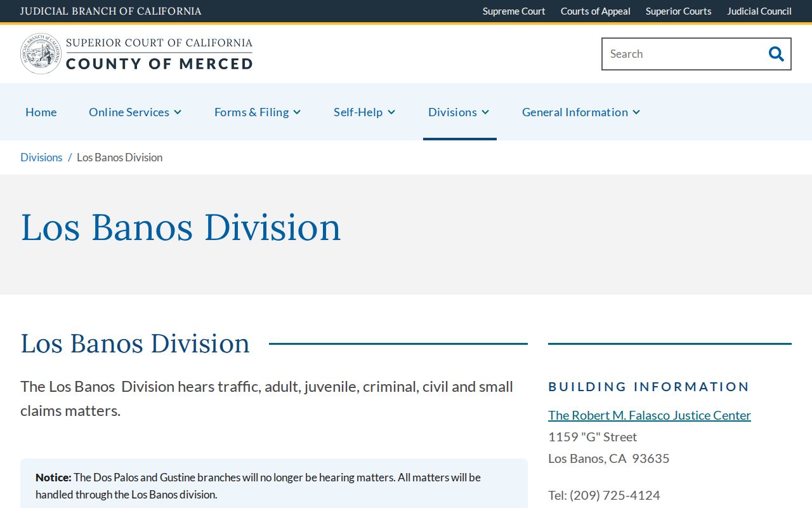Viewport: 812px width, 508px height.
Task: Open The Robert M. Falasco Justice Center link
Action: point(650,415)
